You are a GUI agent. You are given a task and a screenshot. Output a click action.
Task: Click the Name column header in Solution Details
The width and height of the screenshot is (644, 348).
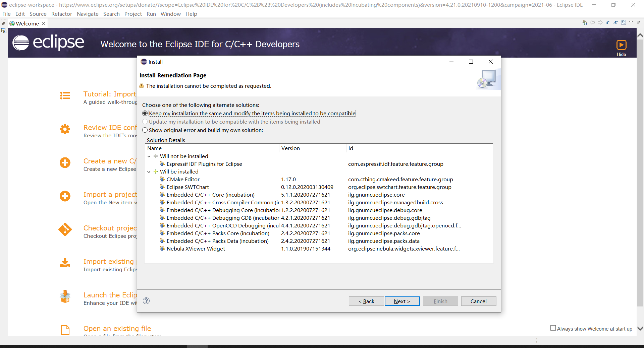tap(212, 148)
